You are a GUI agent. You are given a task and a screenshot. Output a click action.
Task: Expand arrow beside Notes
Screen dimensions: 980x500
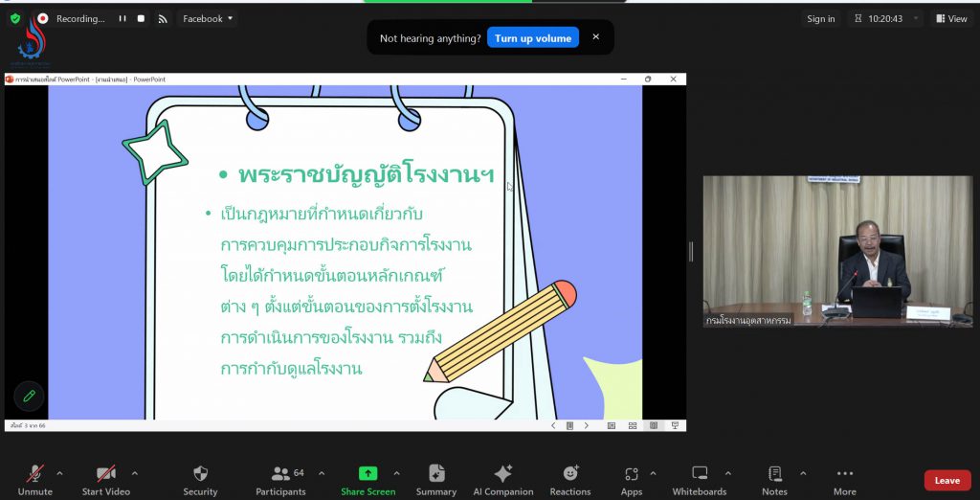coord(803,474)
